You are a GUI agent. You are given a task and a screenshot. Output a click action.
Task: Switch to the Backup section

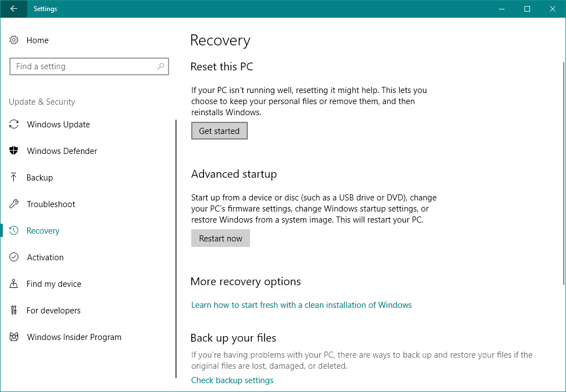[x=40, y=177]
